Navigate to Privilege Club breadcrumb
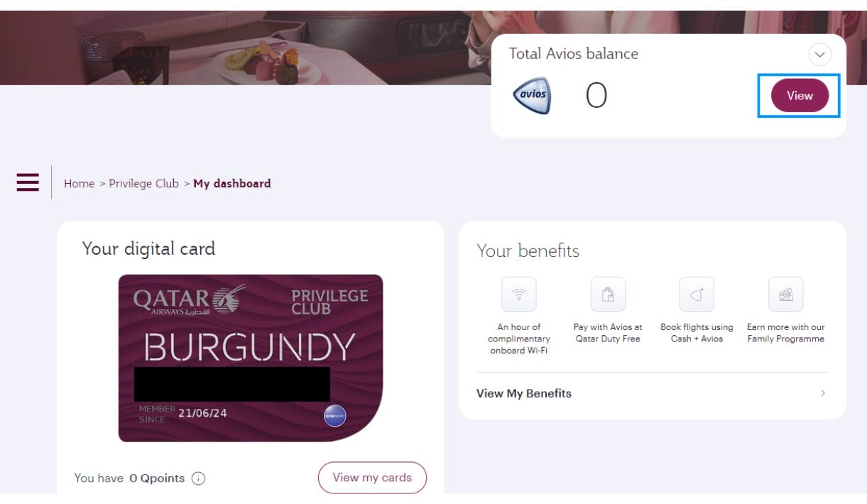 [143, 183]
